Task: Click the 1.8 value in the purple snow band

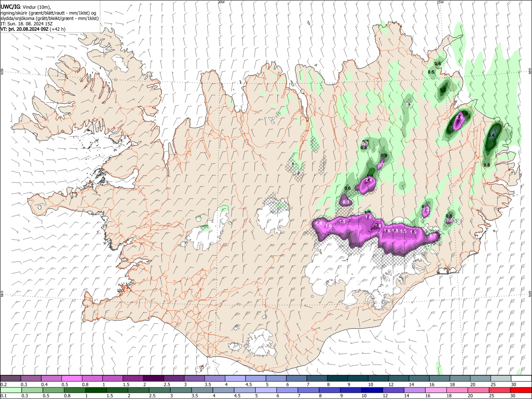Action: (378, 226)
